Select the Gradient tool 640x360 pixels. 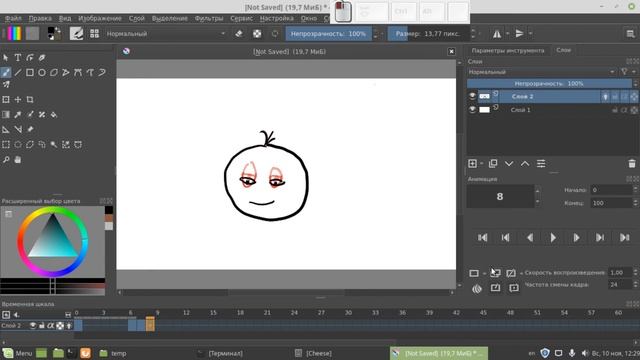pos(6,115)
